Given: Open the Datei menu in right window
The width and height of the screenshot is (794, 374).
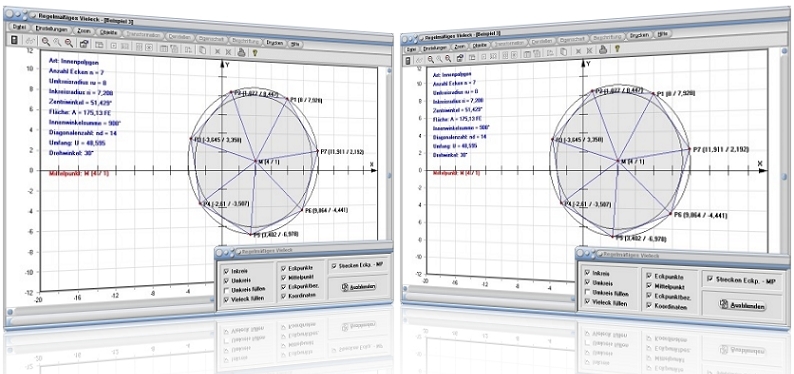Looking at the screenshot, I should [411, 49].
